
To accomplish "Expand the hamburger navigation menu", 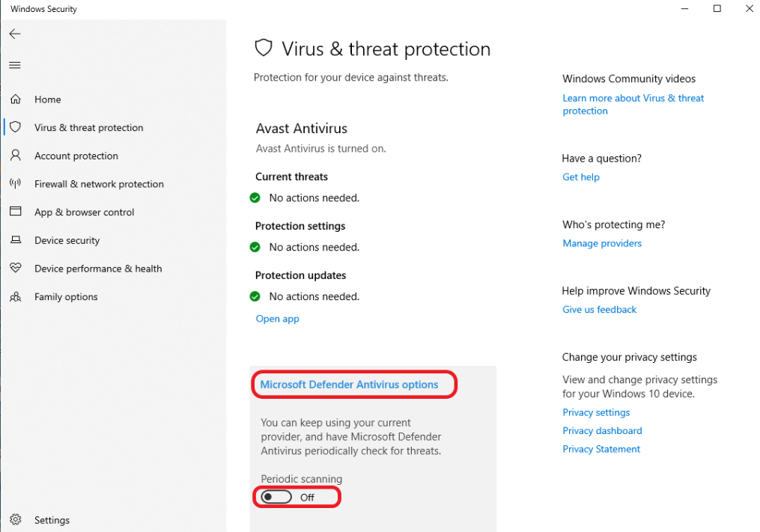I will [15, 65].
